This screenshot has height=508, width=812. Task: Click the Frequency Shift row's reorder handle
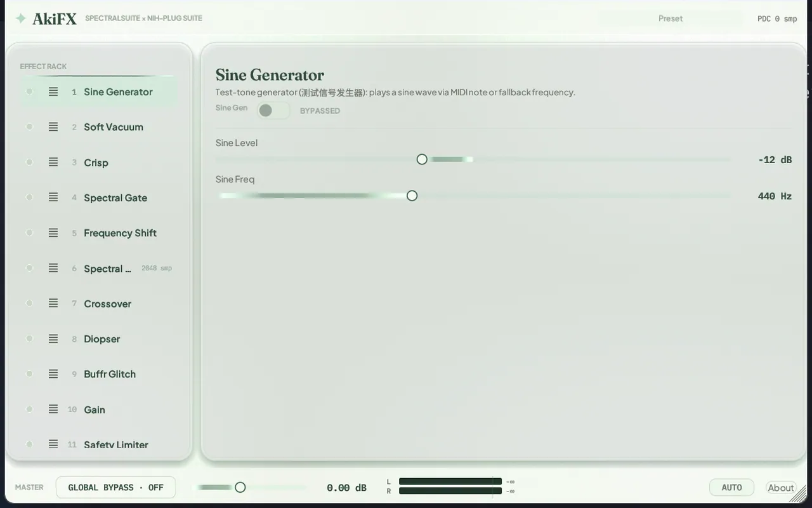[x=53, y=233]
